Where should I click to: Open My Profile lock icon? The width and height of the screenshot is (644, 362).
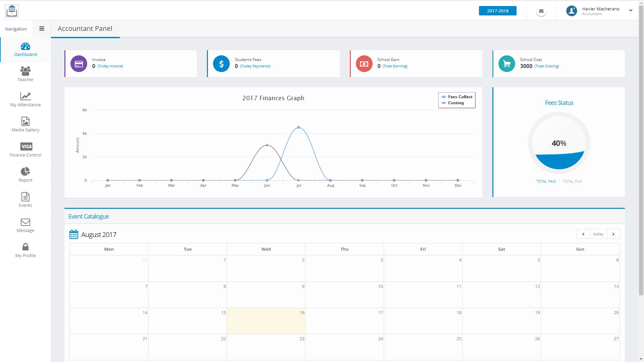(x=25, y=247)
